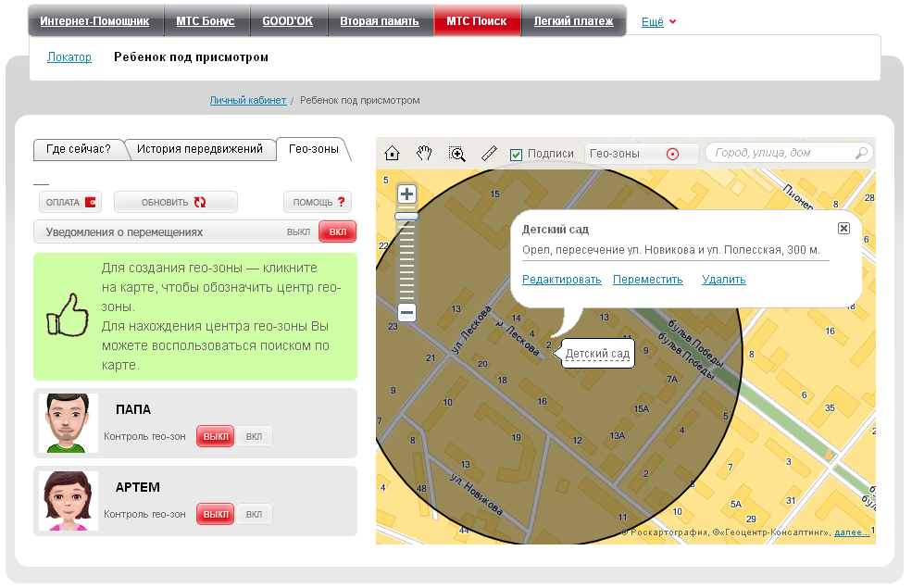The image size is (912, 588).
Task: Go to Личный кабинет breadcrumb link
Action: (x=248, y=100)
